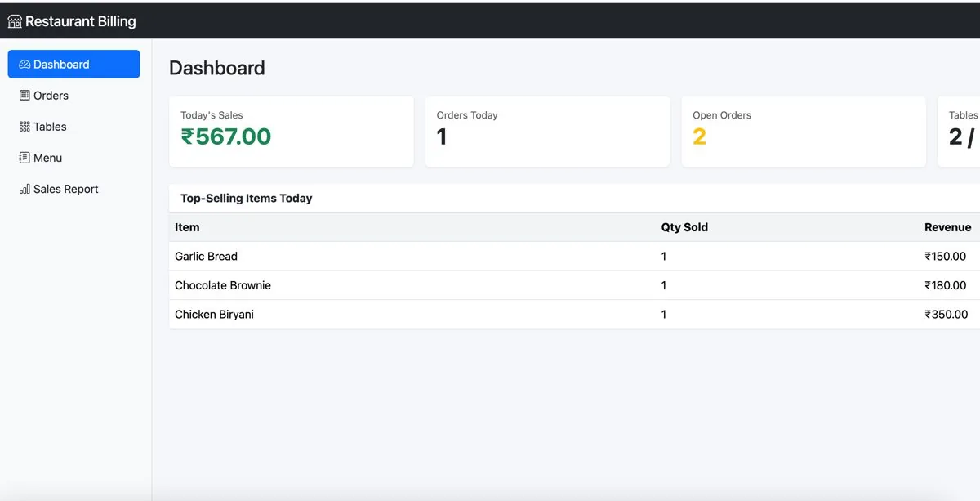
Task: Click the Revenue column header
Action: (948, 227)
